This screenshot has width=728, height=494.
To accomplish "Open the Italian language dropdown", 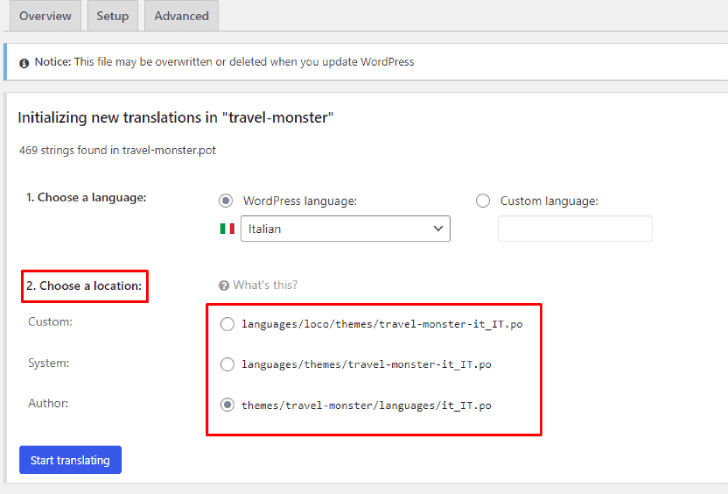I will click(345, 228).
